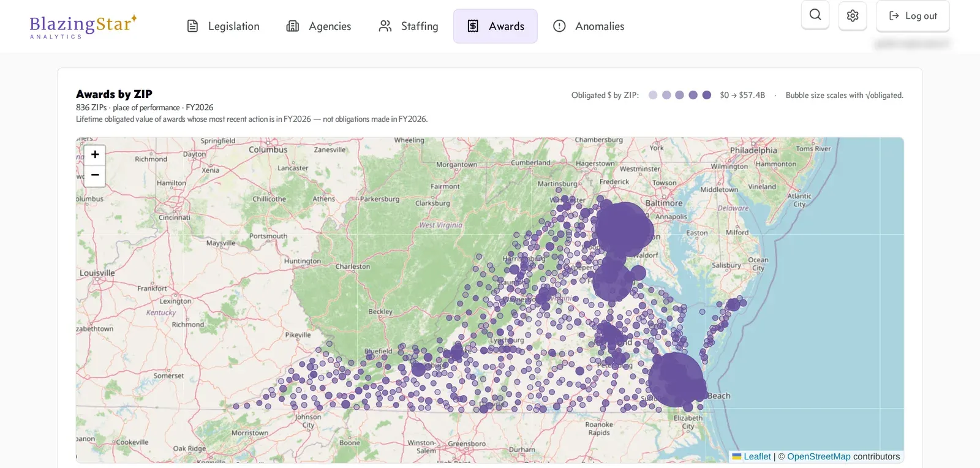Select the Awards tab
Image resolution: width=980 pixels, height=468 pixels.
point(496,26)
